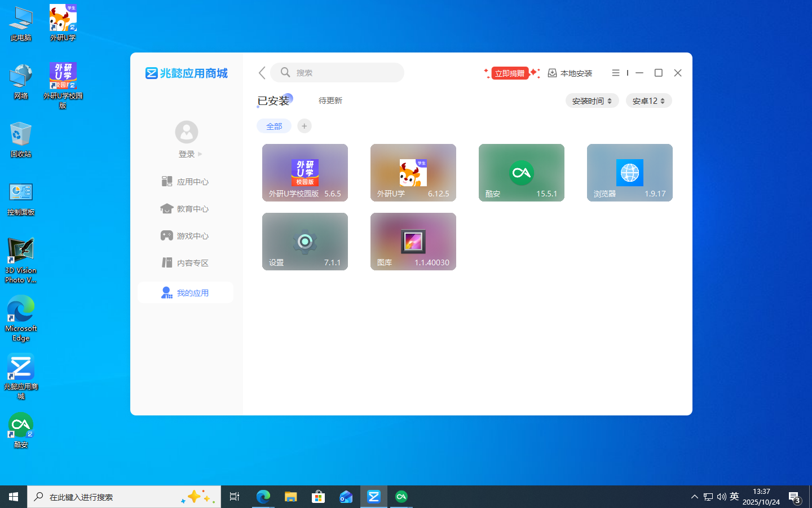Select the 全部 filter chip

[274, 126]
